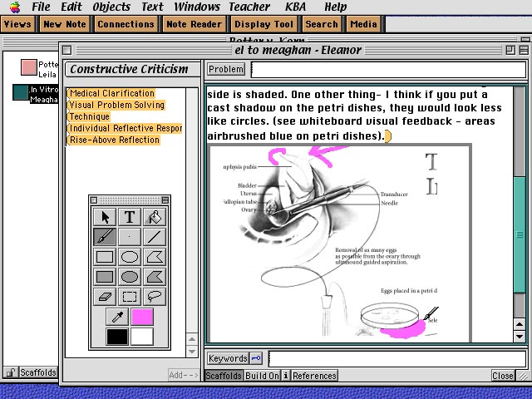Click into the Keywords input field
The height and width of the screenshot is (399, 532).
397,358
